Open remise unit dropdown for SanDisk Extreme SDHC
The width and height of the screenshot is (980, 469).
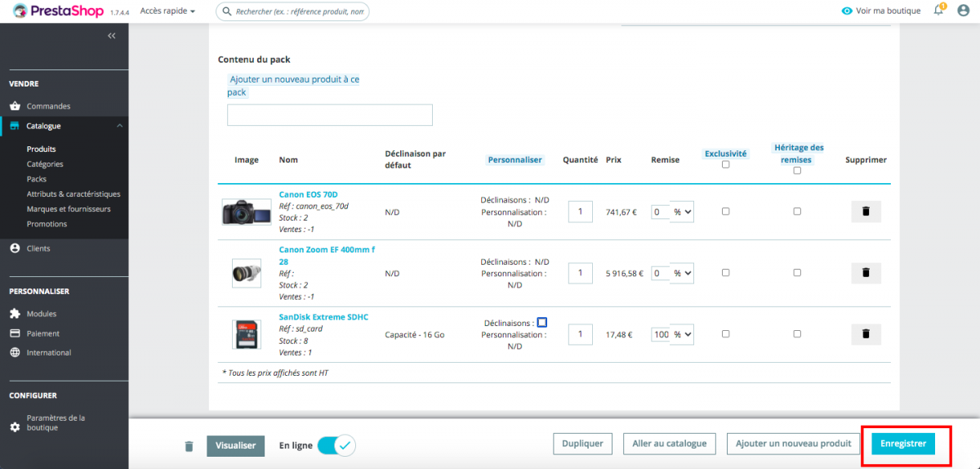click(683, 335)
